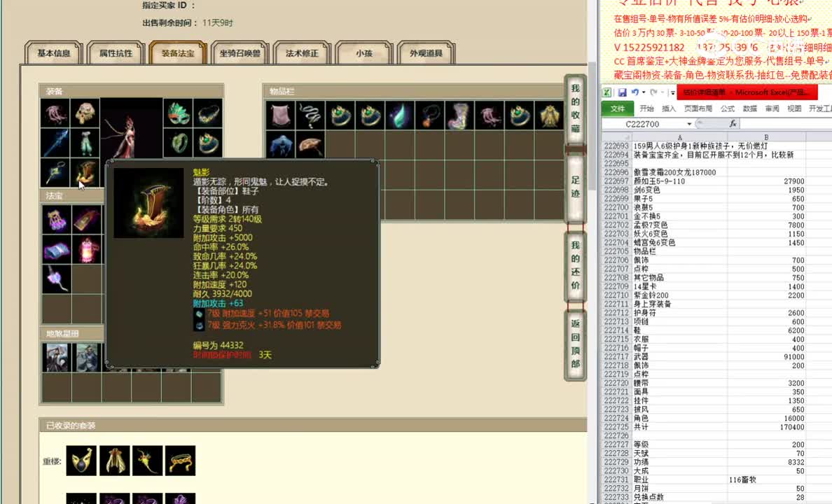Select the scroll-shaped talisman under 法宝
The image size is (832, 504).
click(x=86, y=219)
